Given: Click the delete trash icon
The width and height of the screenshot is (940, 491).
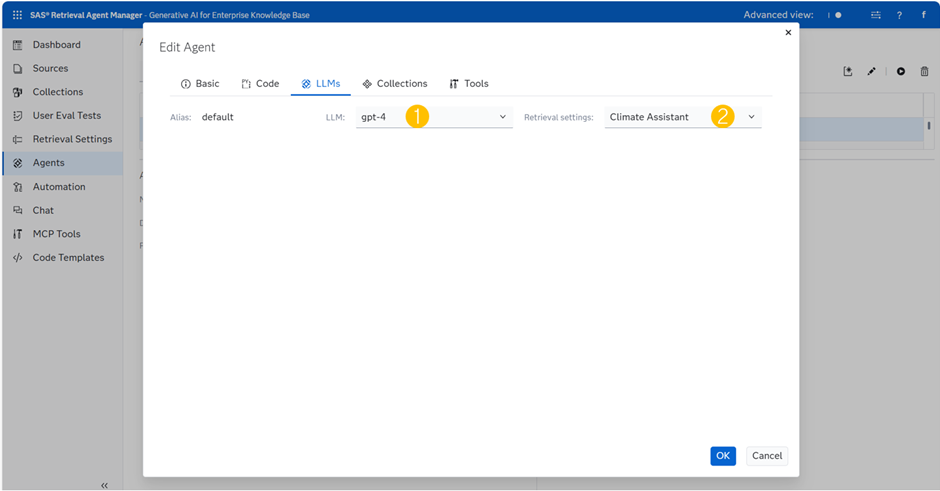Looking at the screenshot, I should click(924, 72).
